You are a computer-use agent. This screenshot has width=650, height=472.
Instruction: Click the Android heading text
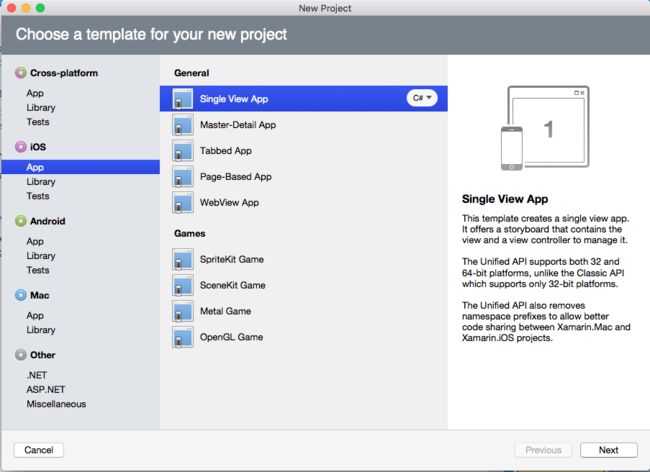(x=47, y=221)
